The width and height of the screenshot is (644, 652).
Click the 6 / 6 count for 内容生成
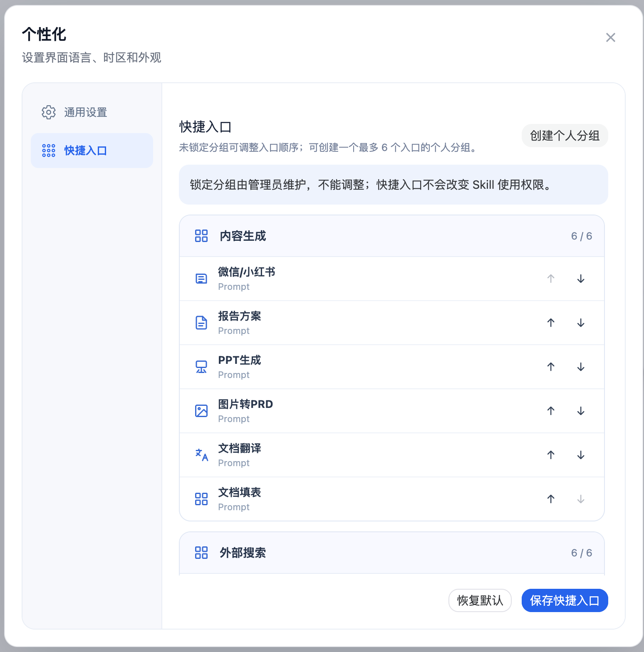tap(582, 236)
